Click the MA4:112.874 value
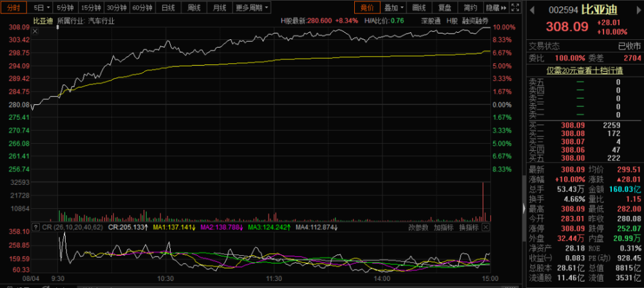The height and width of the screenshot is (288, 644). (x=317, y=227)
